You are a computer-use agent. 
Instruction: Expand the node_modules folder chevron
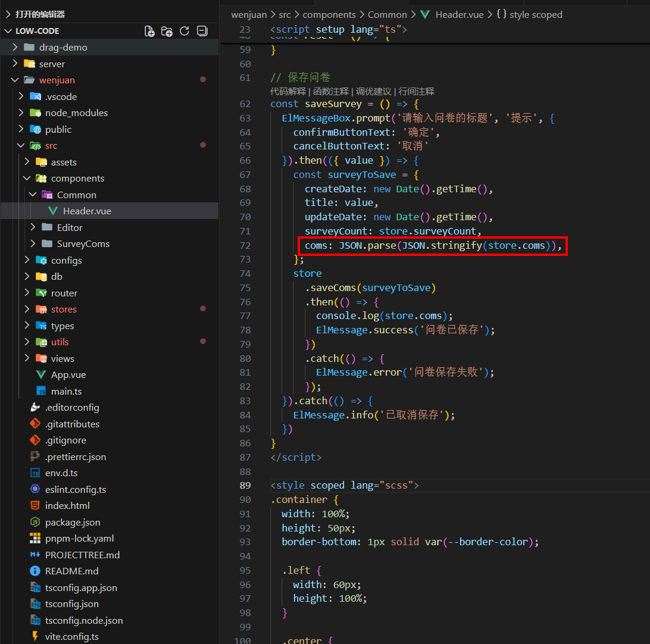pyautogui.click(x=21, y=112)
